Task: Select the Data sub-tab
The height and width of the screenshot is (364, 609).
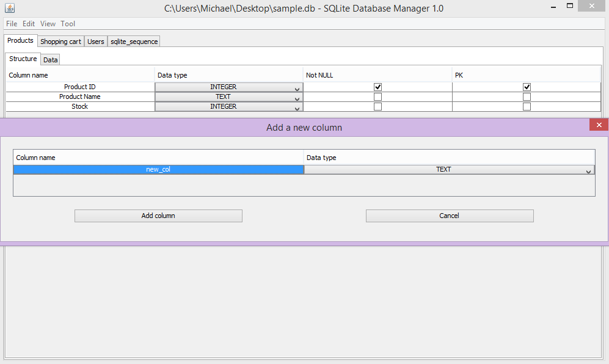Action: pos(51,60)
